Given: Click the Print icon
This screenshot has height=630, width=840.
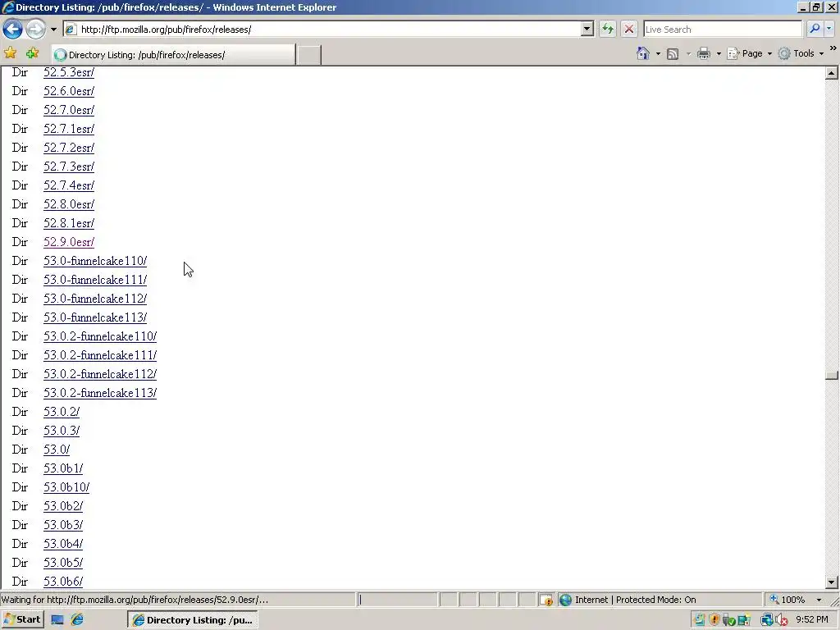Looking at the screenshot, I should [x=704, y=53].
